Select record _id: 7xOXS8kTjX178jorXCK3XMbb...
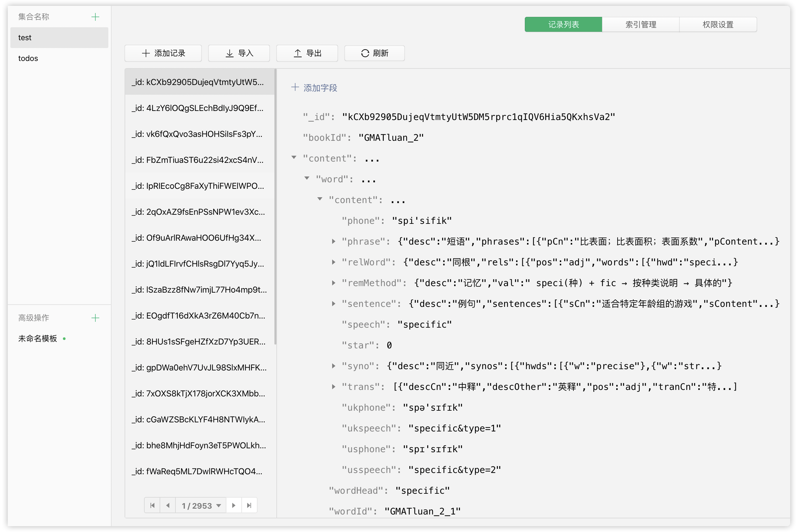Viewport: 796px width, 532px height. pos(199,393)
